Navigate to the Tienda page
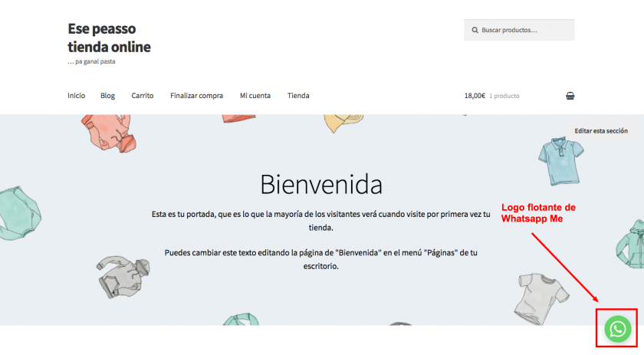This screenshot has width=644, height=355. click(298, 96)
